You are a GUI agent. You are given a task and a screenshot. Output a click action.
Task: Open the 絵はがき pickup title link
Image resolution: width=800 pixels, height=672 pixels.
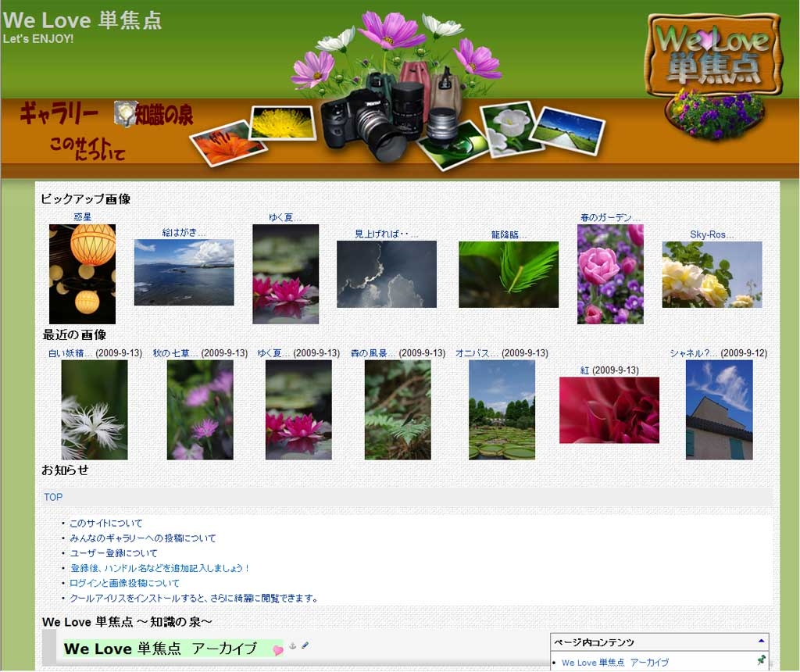pyautogui.click(x=184, y=233)
